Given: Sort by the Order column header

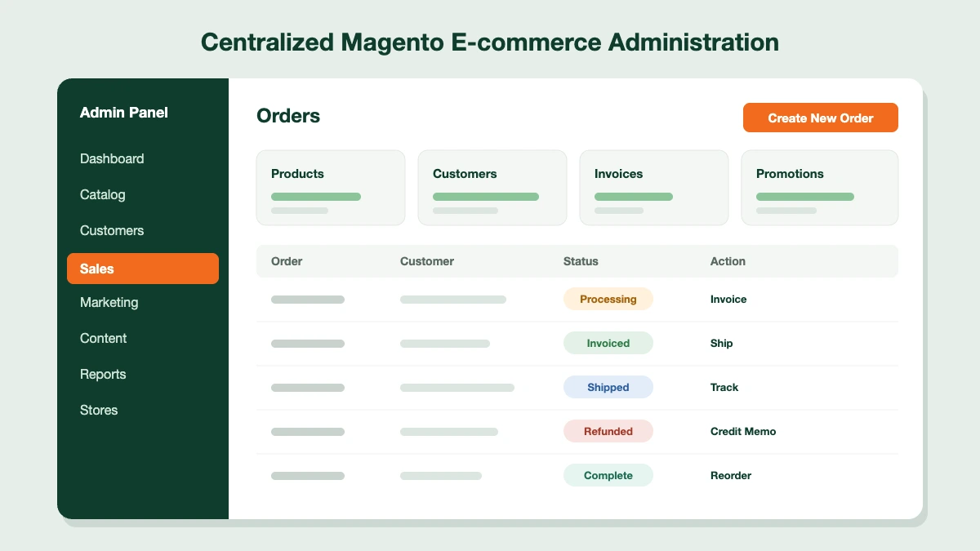Looking at the screenshot, I should [287, 261].
